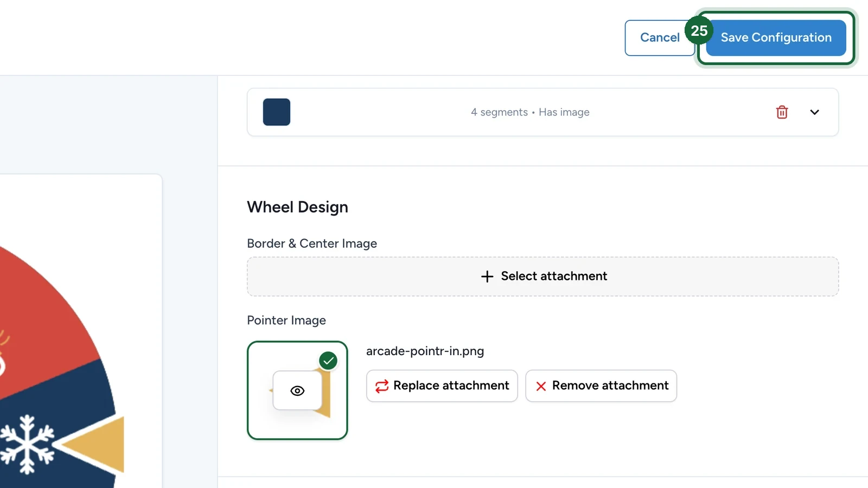Click the wheel preview's gold pointer
This screenshot has height=488, width=868.
(x=92, y=445)
